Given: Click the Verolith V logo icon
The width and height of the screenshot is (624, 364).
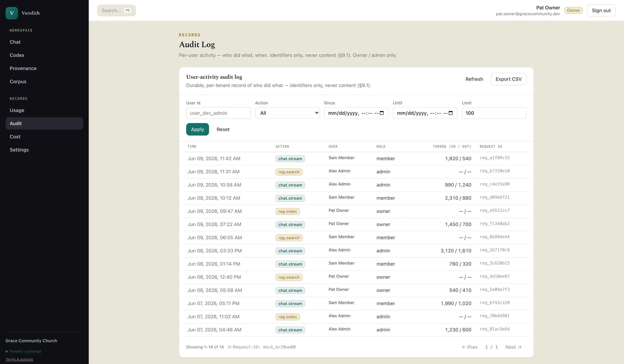Looking at the screenshot, I should click(x=12, y=13).
